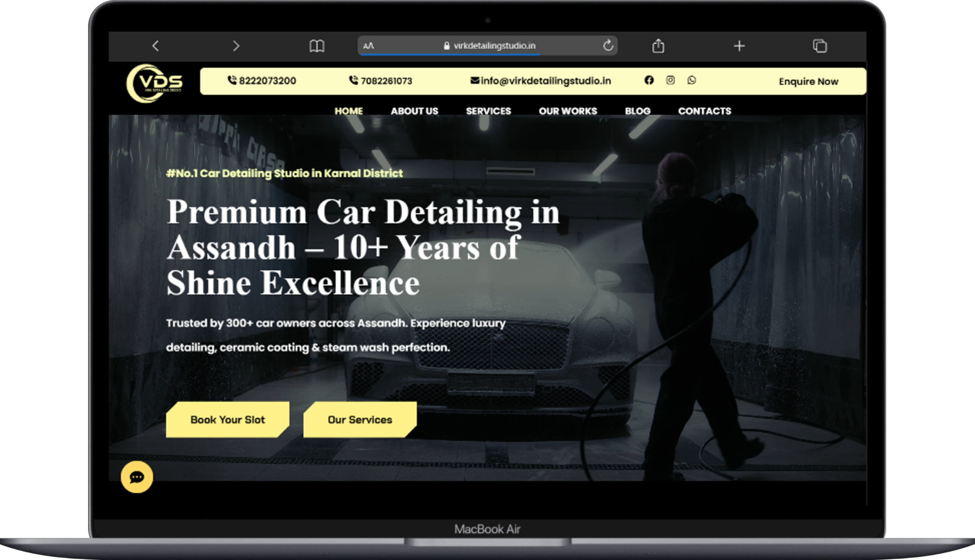Viewport: 975px width, 560px height.
Task: Open the Facebook social icon
Action: [x=649, y=80]
